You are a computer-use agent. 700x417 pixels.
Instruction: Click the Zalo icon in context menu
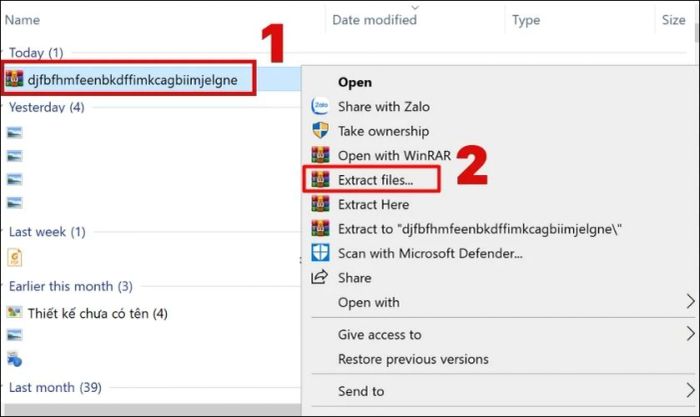[x=321, y=107]
